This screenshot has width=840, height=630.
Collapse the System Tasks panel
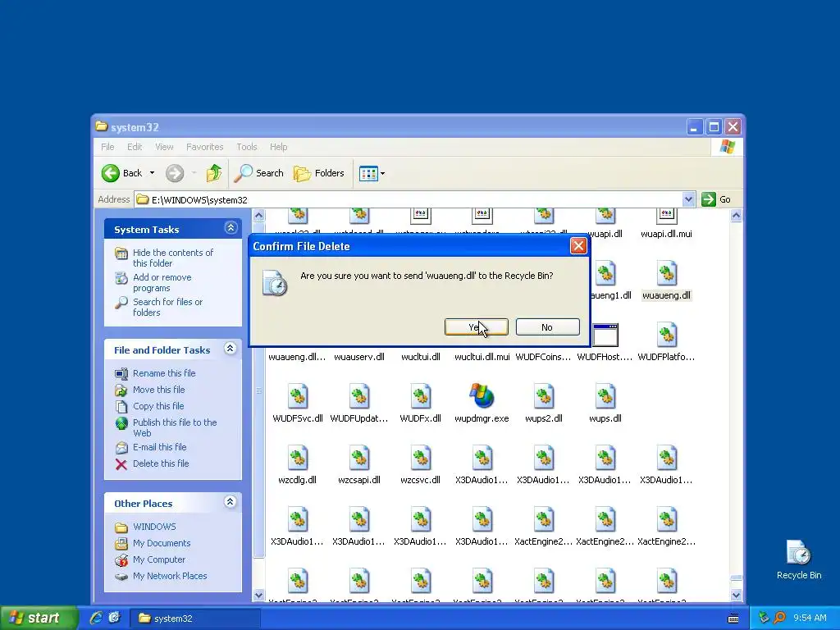(x=231, y=228)
